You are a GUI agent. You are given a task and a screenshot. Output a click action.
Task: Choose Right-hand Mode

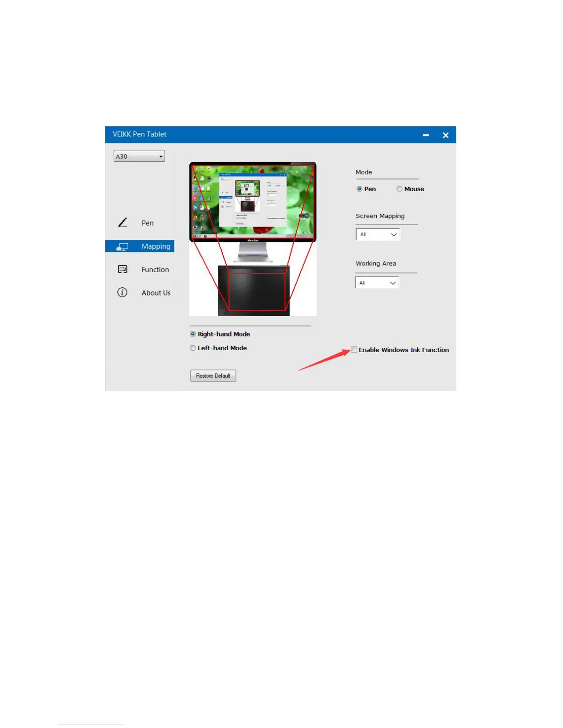[193, 334]
